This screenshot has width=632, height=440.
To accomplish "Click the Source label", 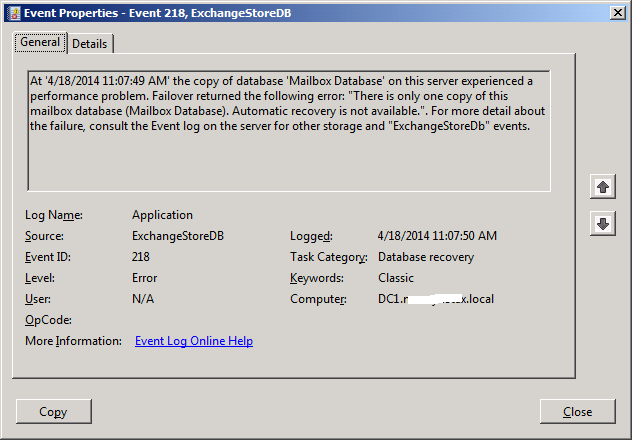I will pyautogui.click(x=44, y=236).
